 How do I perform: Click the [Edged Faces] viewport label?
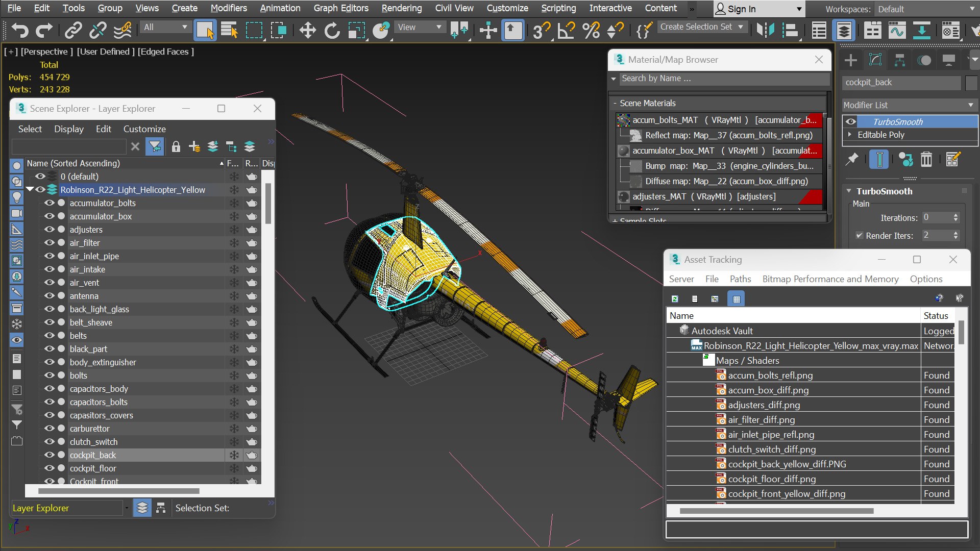(166, 52)
